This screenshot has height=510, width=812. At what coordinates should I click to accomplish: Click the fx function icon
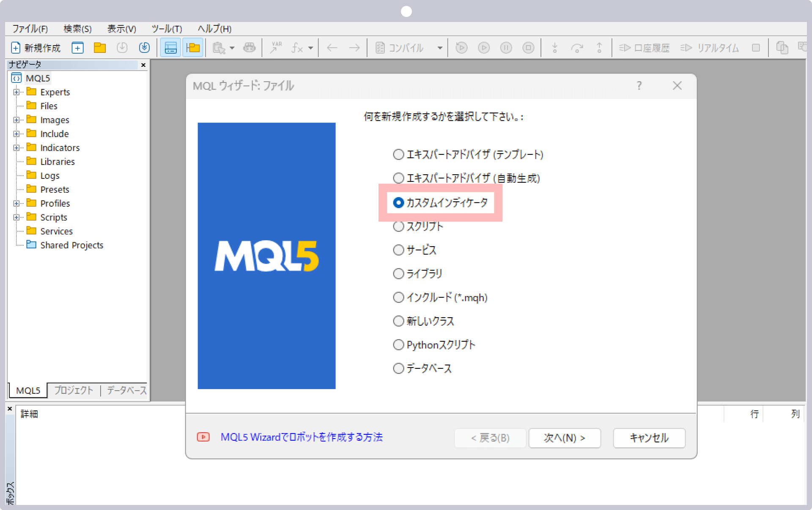tap(297, 48)
